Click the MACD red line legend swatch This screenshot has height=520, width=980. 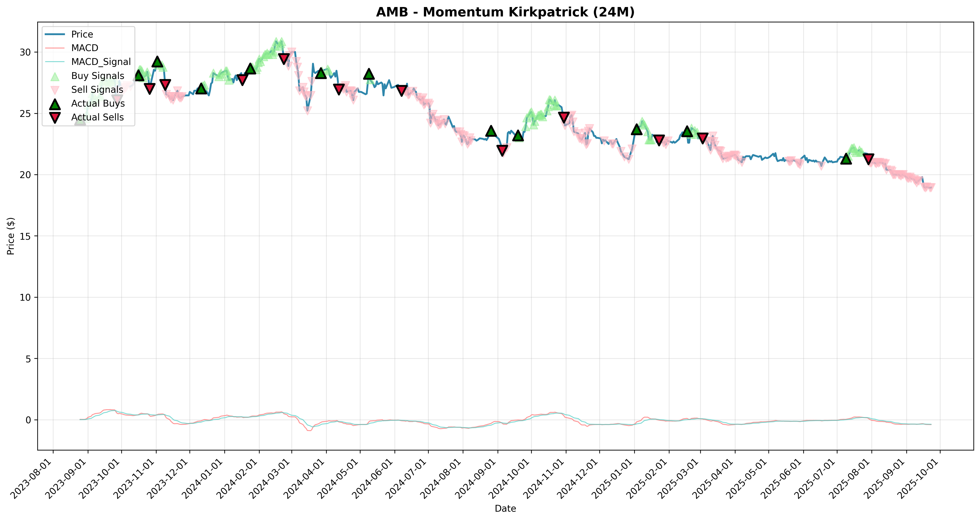pos(55,48)
